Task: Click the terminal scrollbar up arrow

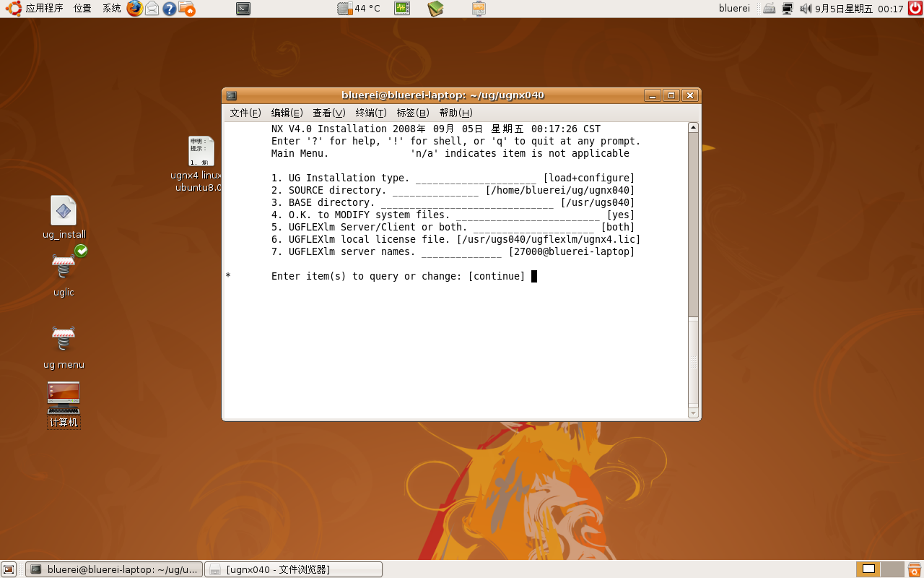Action: click(x=693, y=128)
